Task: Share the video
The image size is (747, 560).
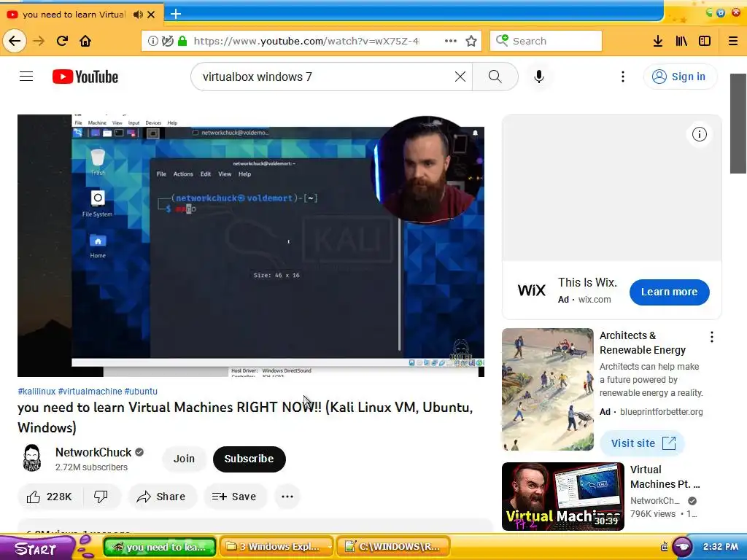Action: (161, 497)
